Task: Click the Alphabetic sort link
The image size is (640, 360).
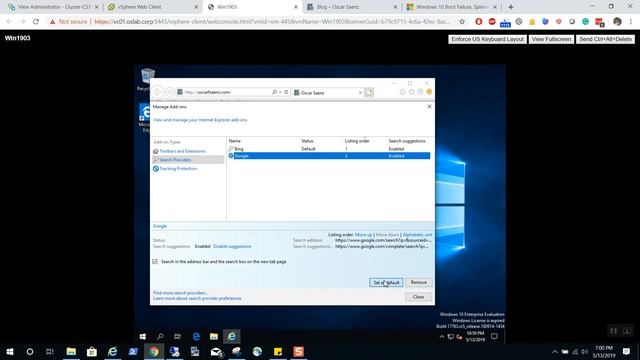Action: [417, 235]
